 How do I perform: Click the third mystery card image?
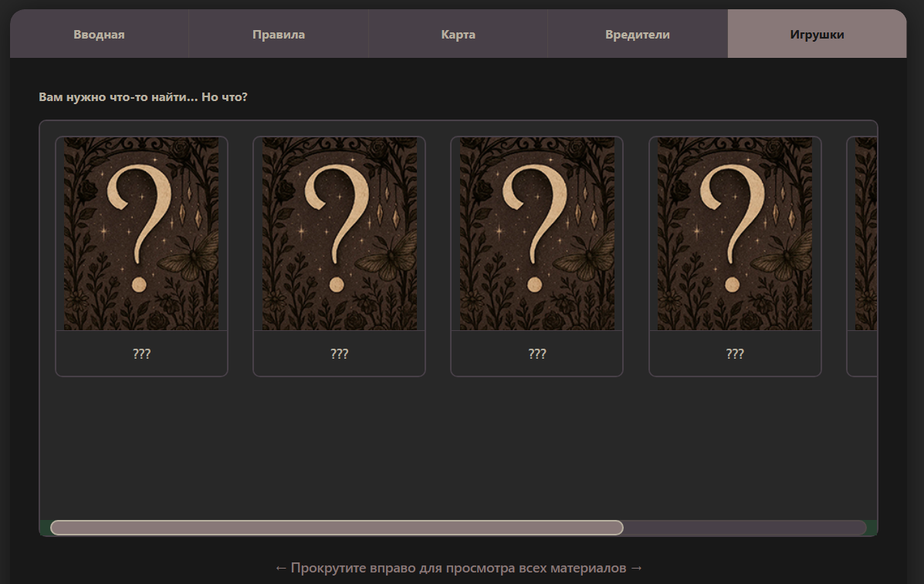click(x=536, y=234)
